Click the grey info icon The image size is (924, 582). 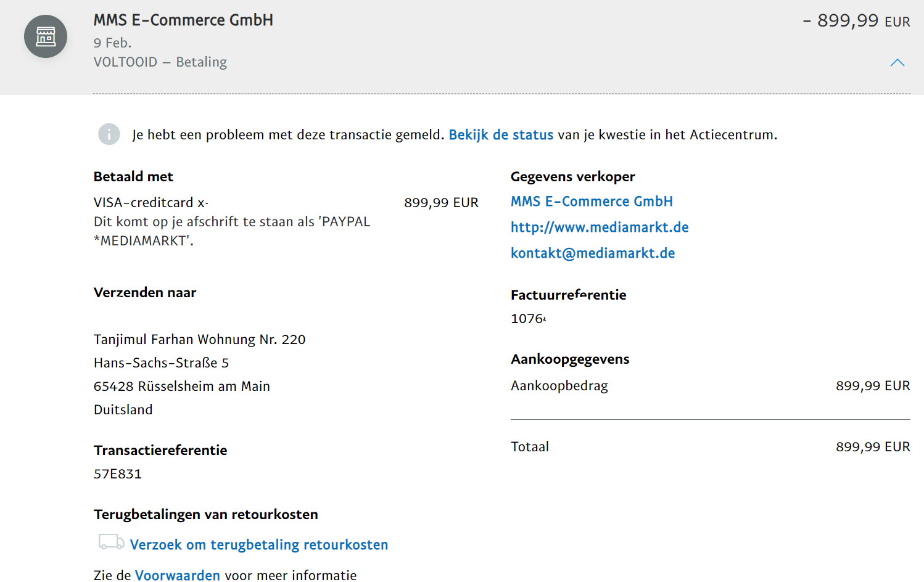109,134
